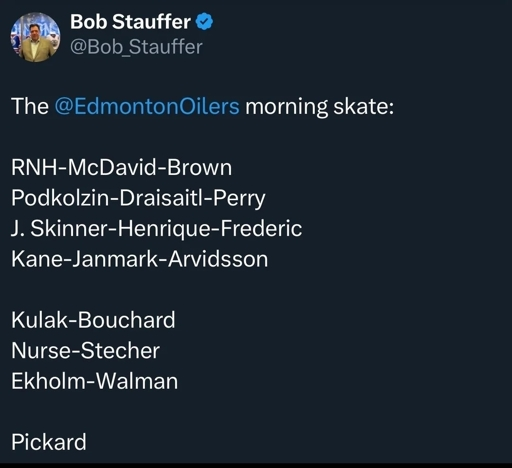Select the Kulak-Bouchard defense pairing
The image size is (512, 468).
point(93,320)
